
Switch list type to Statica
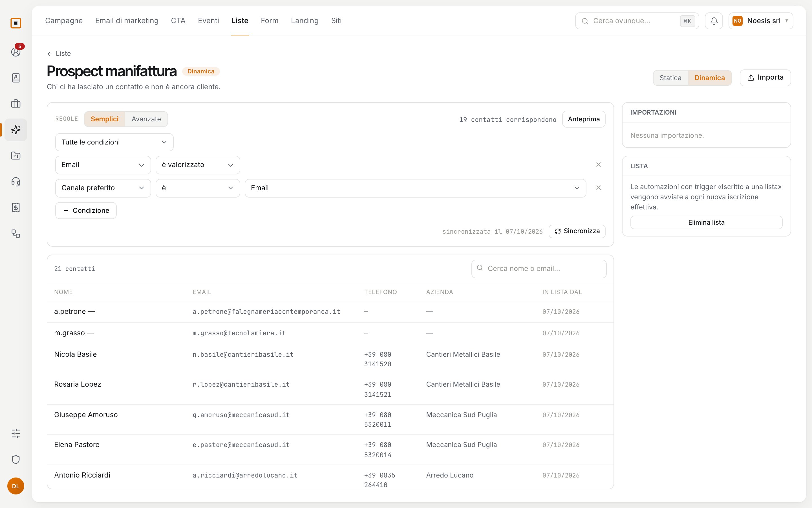[670, 78]
